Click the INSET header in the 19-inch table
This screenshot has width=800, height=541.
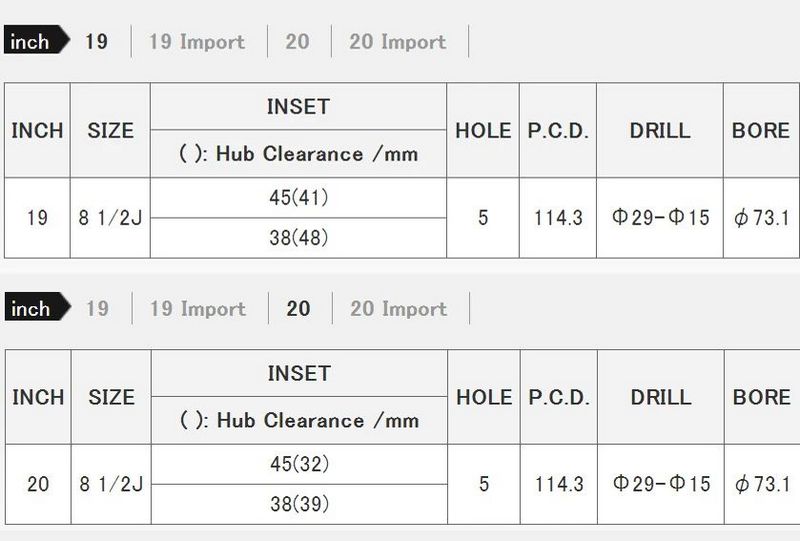coord(298,107)
